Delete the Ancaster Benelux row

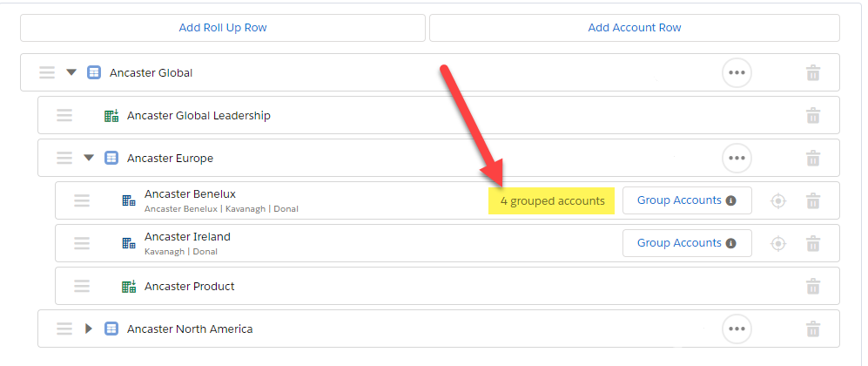pos(812,201)
